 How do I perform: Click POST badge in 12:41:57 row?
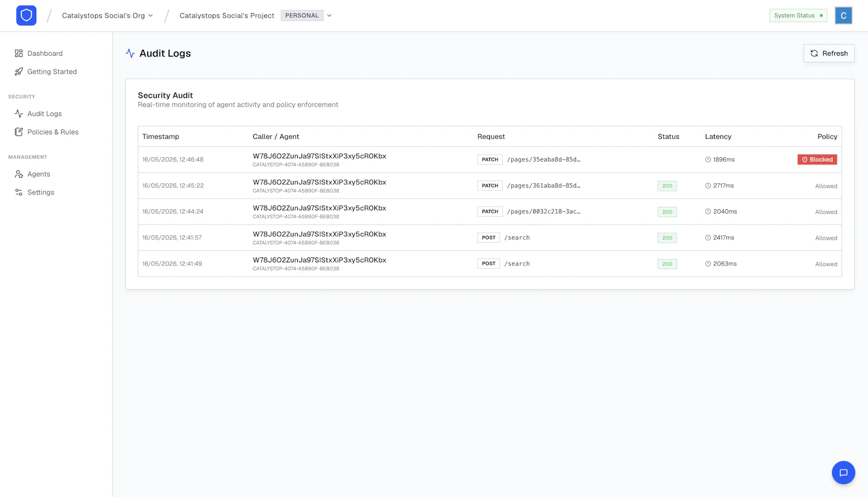(489, 237)
